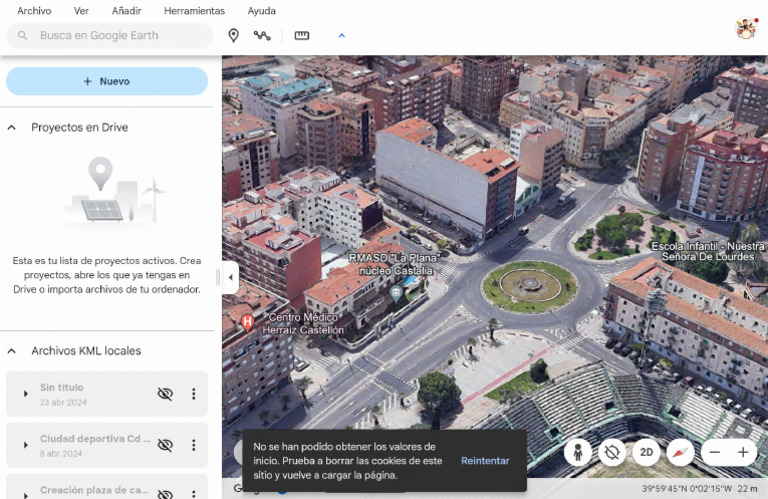Show the Ciudad deportiva Cd KML file
This screenshot has width=768, height=499.
pos(165,445)
